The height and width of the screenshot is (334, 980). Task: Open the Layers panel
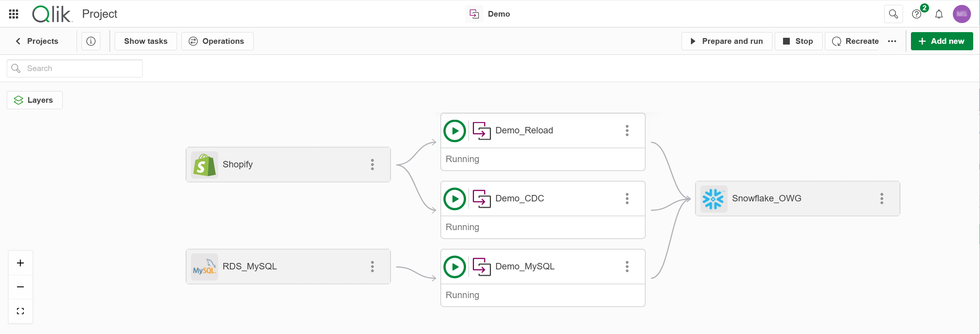tap(35, 100)
